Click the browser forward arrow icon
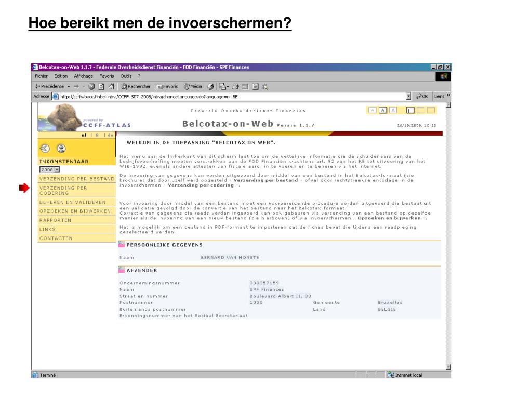This screenshot has width=532, height=399. (76, 87)
